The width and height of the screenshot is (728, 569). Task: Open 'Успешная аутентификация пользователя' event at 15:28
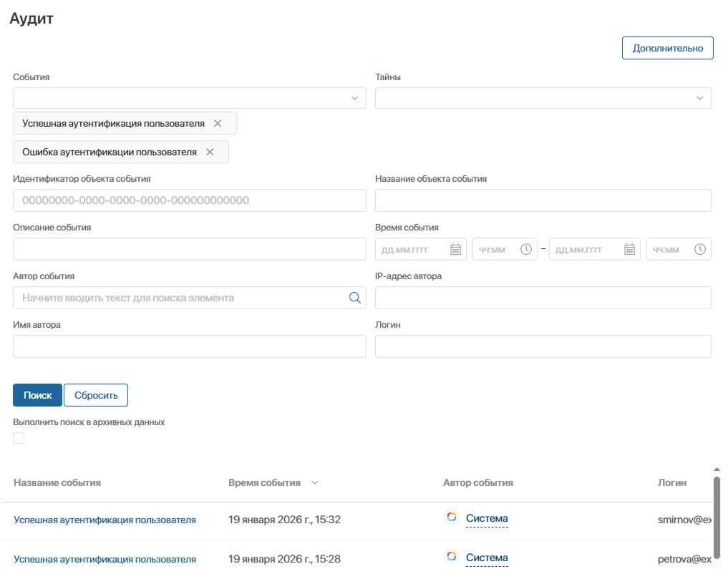pos(105,559)
